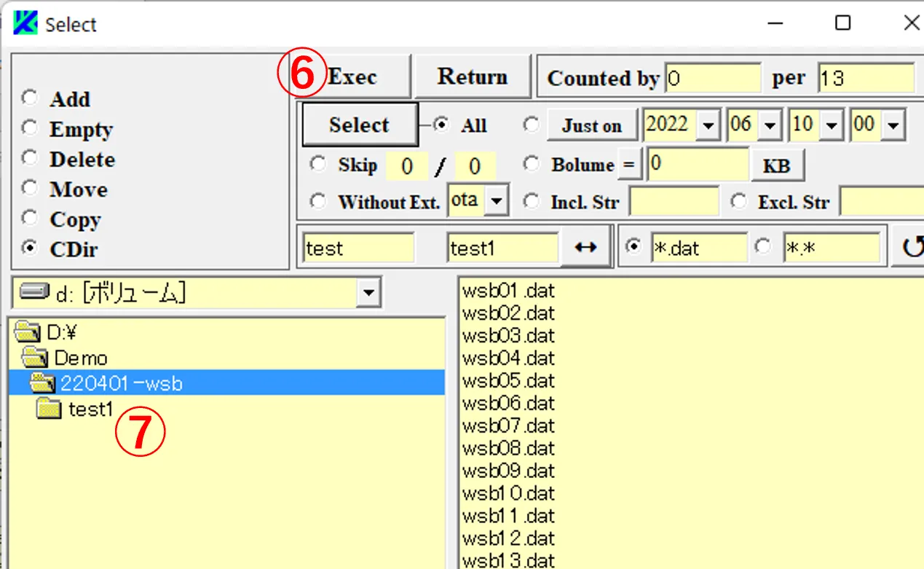Viewport: 924px width, 569px height.
Task: Enable the Just on date radio button
Action: pos(532,125)
